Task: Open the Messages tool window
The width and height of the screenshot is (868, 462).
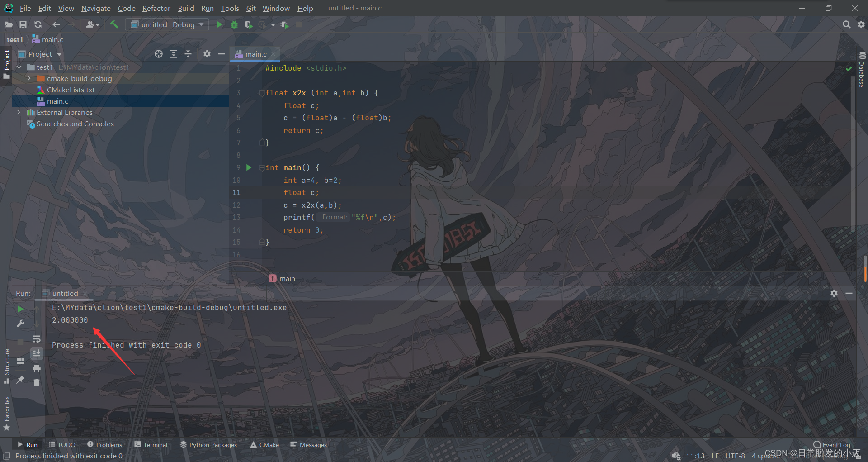Action: coord(308,445)
